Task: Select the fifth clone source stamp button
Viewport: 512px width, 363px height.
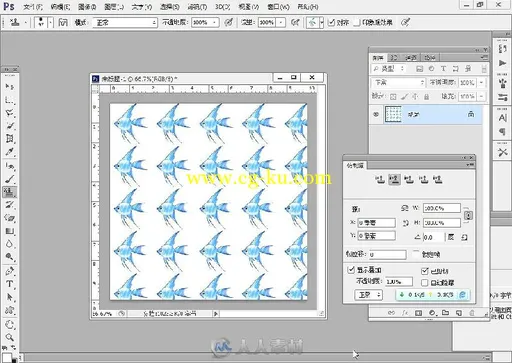Action: pos(438,180)
